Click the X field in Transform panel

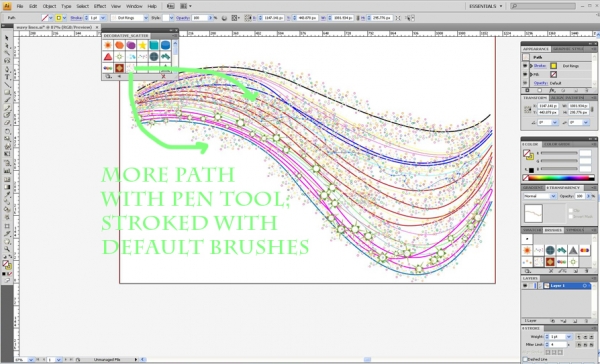pos(548,106)
